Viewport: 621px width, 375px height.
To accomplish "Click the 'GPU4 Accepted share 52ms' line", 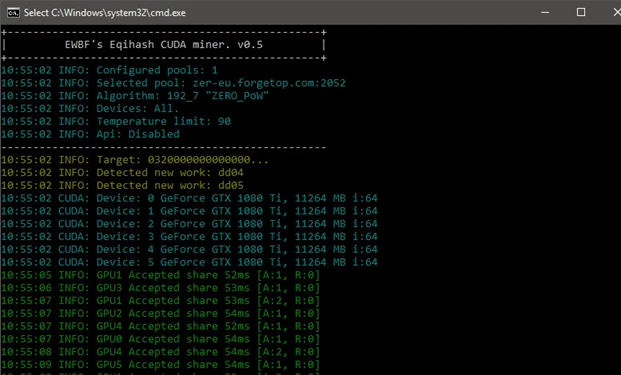I will coord(160,326).
